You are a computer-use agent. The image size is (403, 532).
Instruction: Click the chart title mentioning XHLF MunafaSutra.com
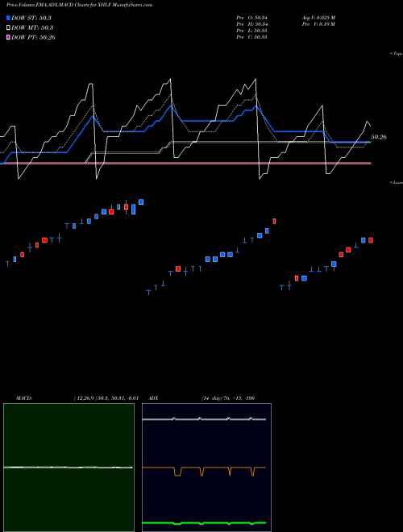click(x=79, y=5)
